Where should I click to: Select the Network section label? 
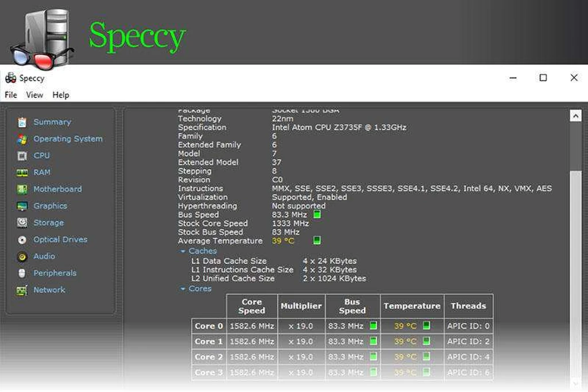[49, 290]
